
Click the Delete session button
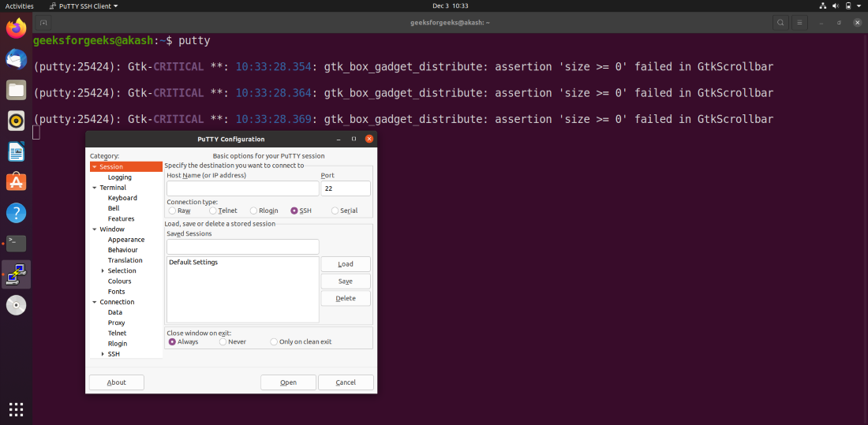[346, 298]
